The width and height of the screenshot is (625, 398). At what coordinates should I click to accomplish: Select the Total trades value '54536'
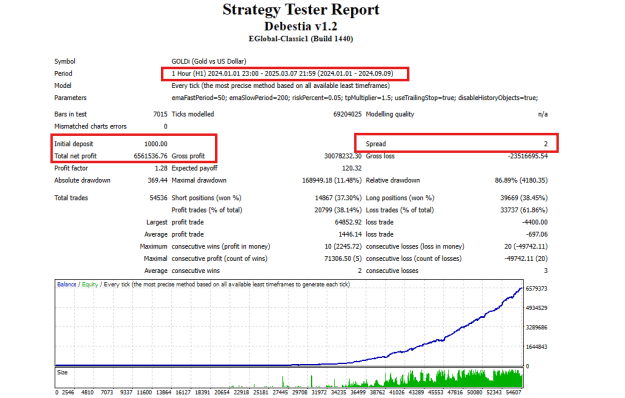point(158,198)
